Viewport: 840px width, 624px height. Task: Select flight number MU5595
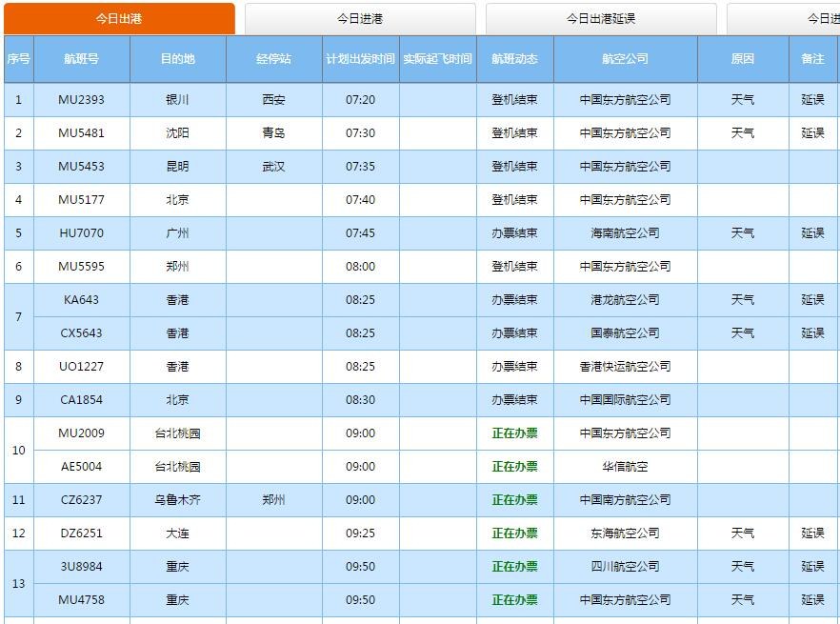tap(82, 267)
